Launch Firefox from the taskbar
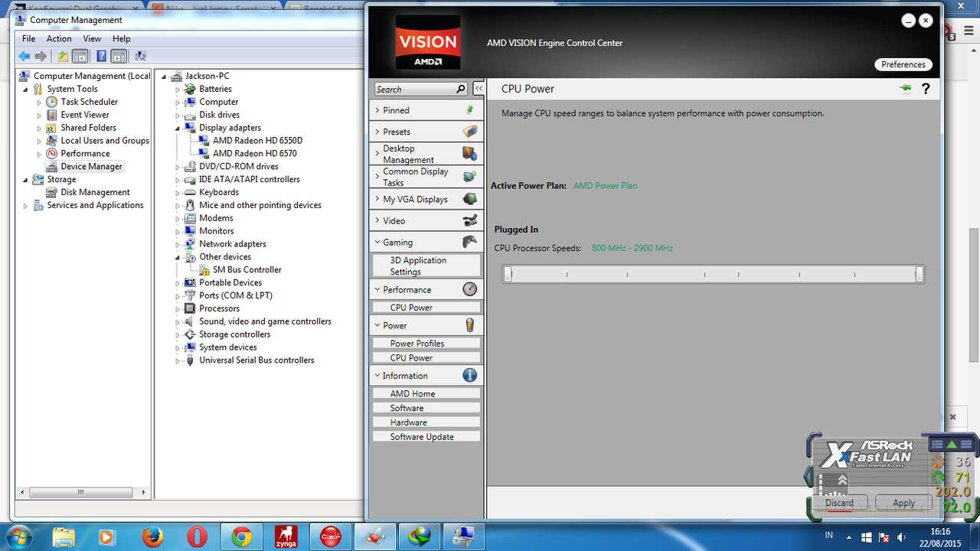The width and height of the screenshot is (980, 551). tap(152, 537)
